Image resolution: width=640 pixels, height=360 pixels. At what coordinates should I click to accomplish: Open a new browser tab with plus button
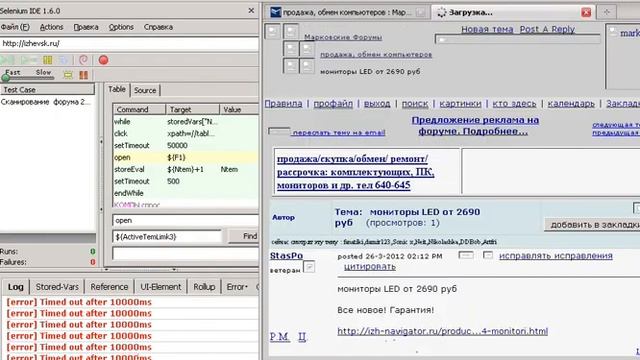click(x=607, y=12)
